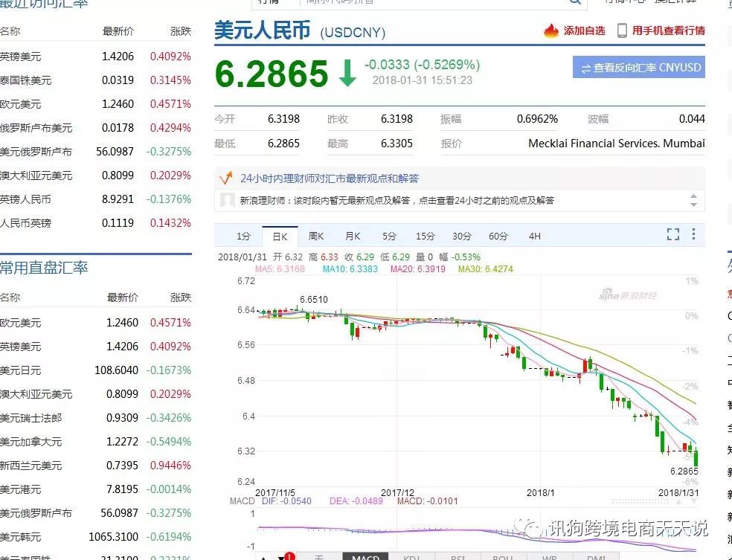Select the 15分 chart interval tab
732x560 pixels.
pos(425,236)
